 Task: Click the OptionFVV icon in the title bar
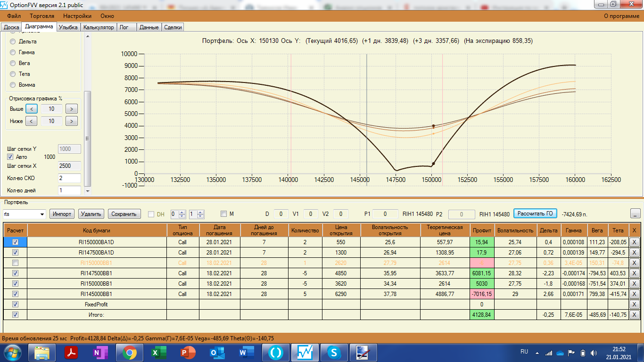coord(5,5)
